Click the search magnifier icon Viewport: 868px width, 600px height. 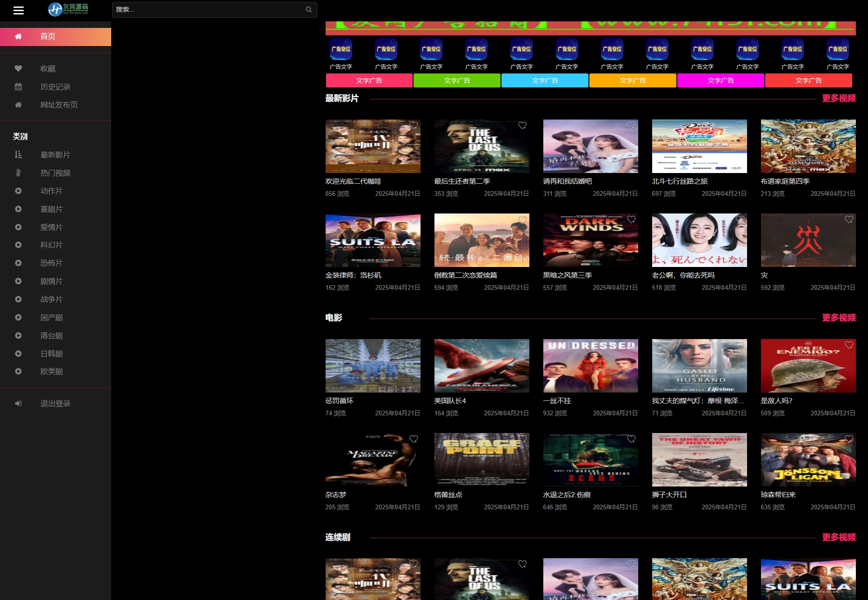(308, 10)
